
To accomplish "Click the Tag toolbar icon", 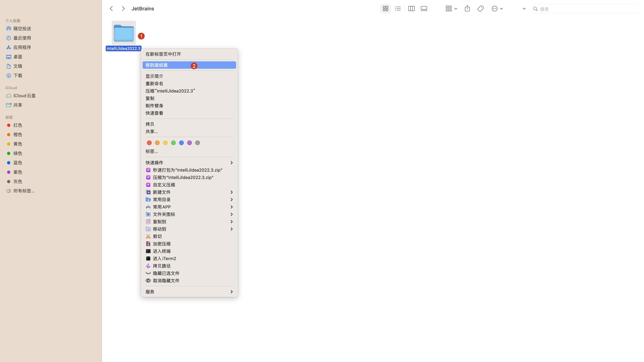I will (x=480, y=9).
